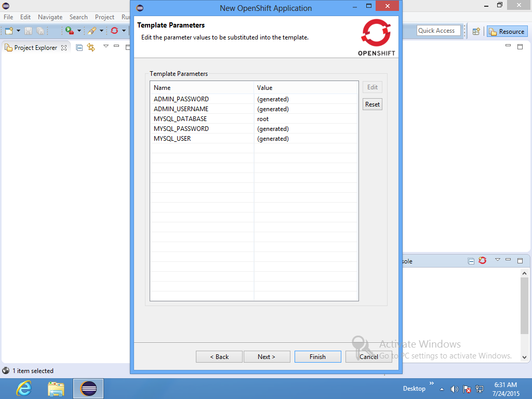Viewport: 532px width, 399px height.
Task: Select the MYSQL_USER parameter row
Action: coord(254,138)
